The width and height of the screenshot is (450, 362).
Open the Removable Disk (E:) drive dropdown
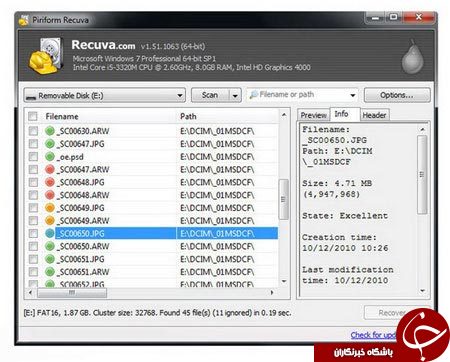105,95
